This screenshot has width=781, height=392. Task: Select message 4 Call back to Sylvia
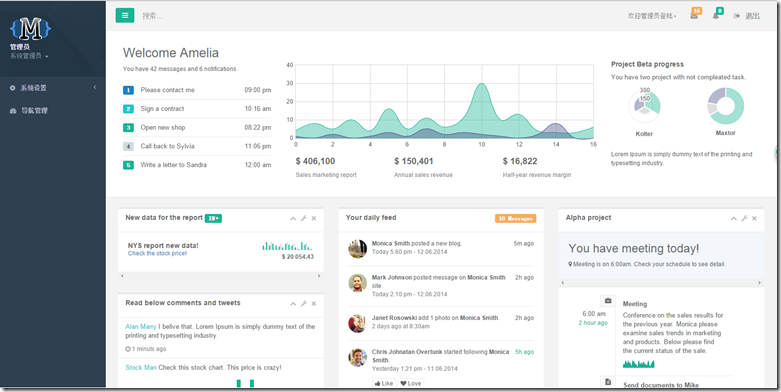(197, 146)
